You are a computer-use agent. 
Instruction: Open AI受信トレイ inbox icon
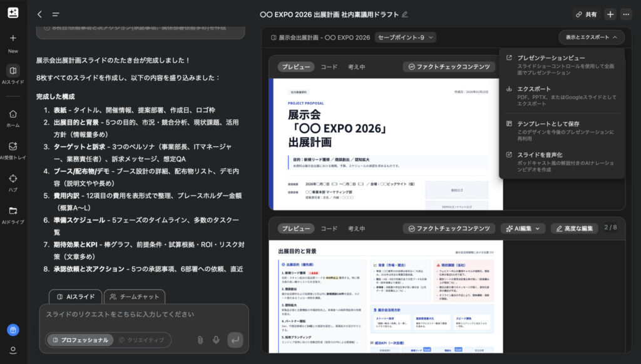pos(13,146)
